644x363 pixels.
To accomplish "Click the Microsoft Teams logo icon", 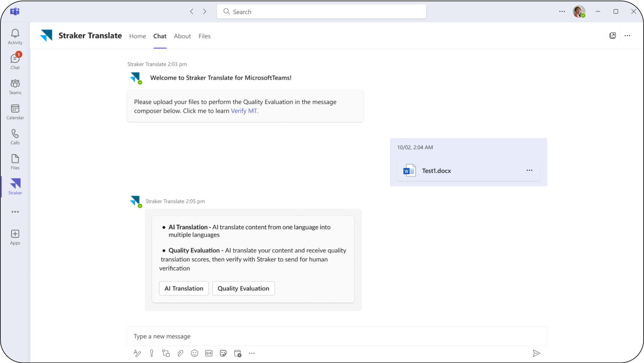I will [x=15, y=12].
